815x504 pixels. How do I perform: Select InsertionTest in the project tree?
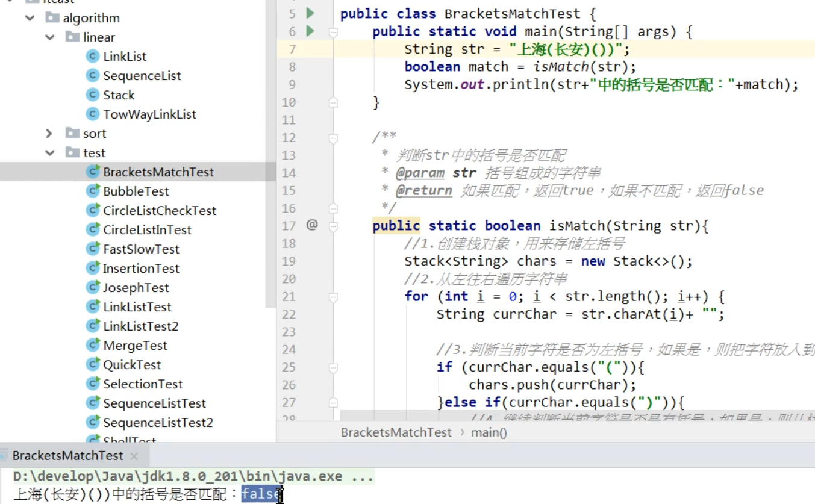click(141, 268)
